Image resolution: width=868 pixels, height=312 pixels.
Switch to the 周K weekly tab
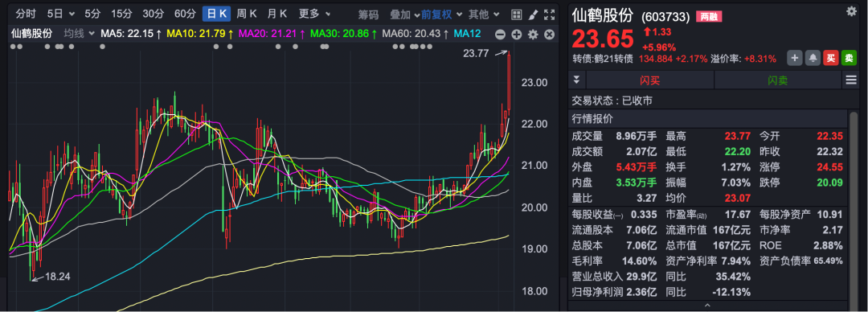click(247, 14)
